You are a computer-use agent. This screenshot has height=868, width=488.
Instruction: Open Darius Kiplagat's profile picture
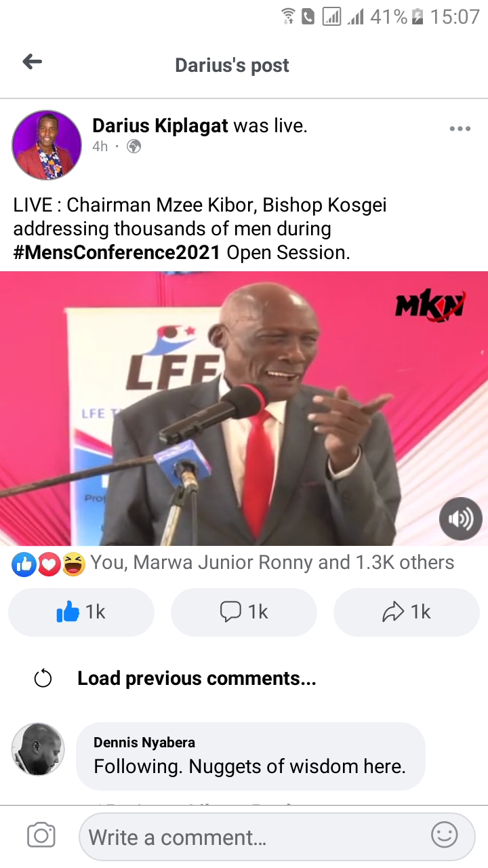click(47, 144)
